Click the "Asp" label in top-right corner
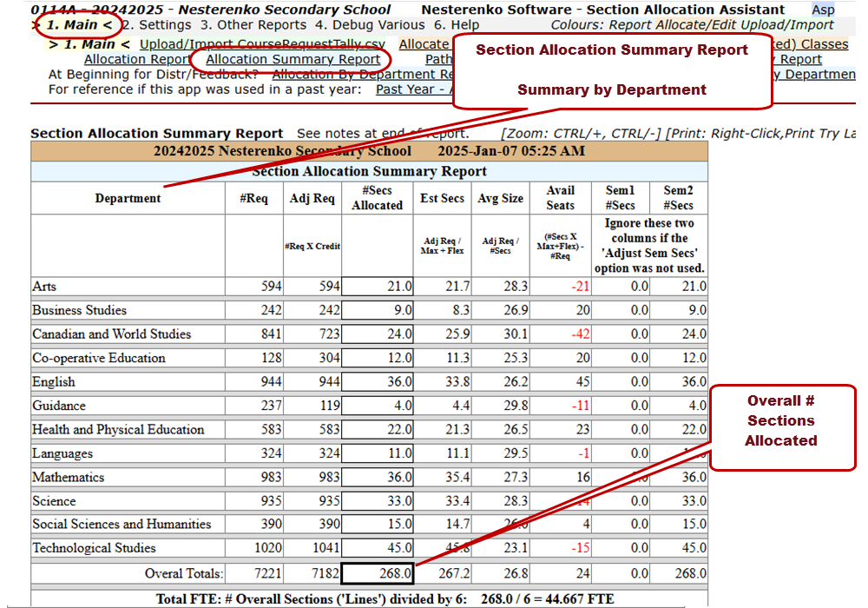 pyautogui.click(x=823, y=10)
